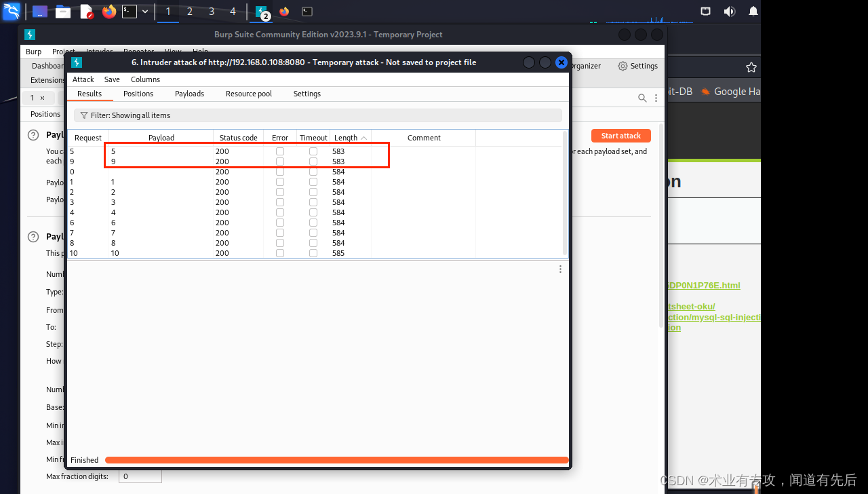Viewport: 868px width, 494px height.
Task: Click Burp logo in Intruder attack title bar
Action: coord(77,62)
